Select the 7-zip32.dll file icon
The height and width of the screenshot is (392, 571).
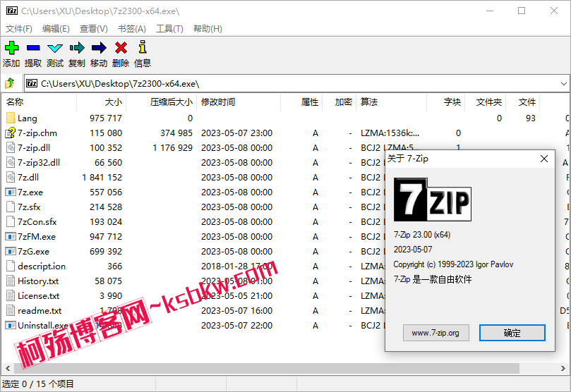[11, 163]
